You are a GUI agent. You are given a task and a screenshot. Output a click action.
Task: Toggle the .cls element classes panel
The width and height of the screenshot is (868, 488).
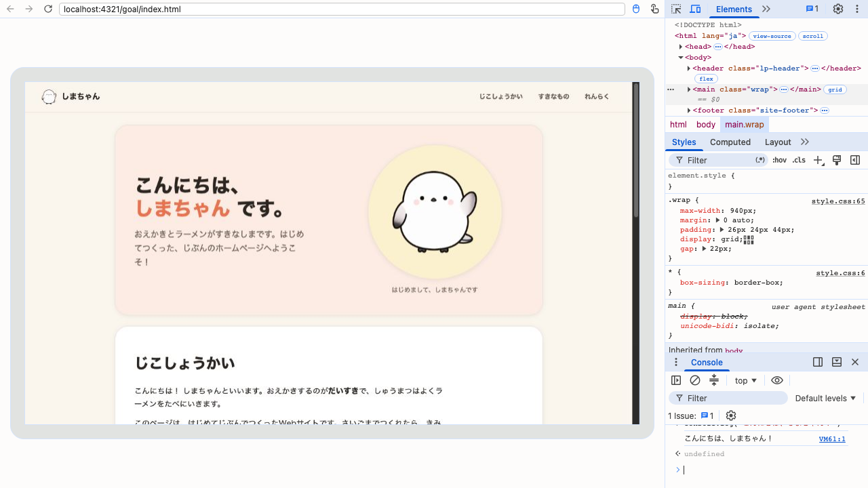click(800, 160)
